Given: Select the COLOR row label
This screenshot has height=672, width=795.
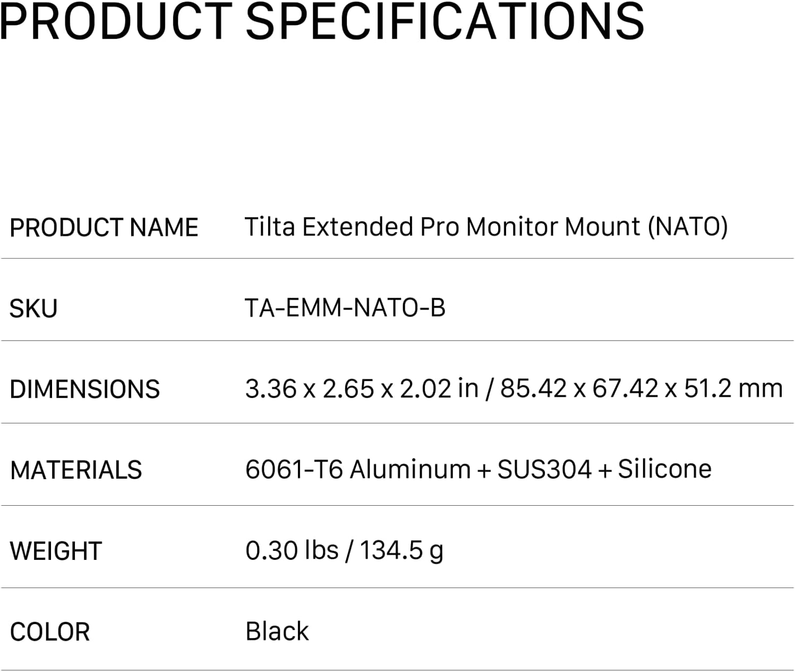Looking at the screenshot, I should (x=50, y=633).
